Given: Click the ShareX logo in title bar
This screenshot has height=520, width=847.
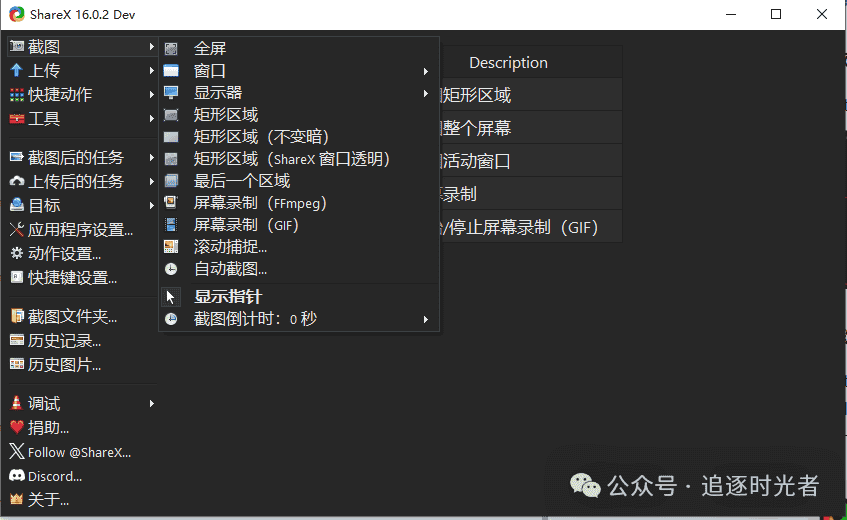Looking at the screenshot, I should pyautogui.click(x=17, y=14).
